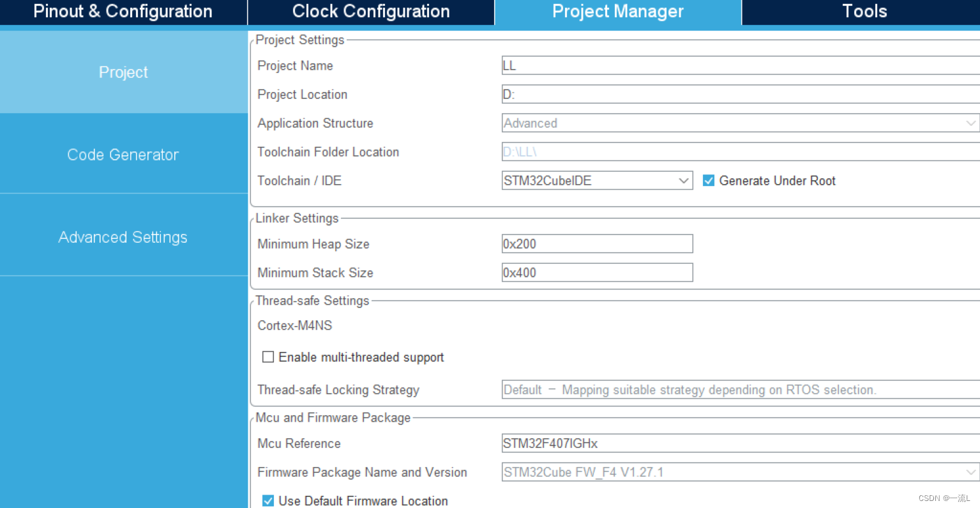Click the Thread-safe Locking Strategy field
The image size is (980, 508).
(741, 389)
